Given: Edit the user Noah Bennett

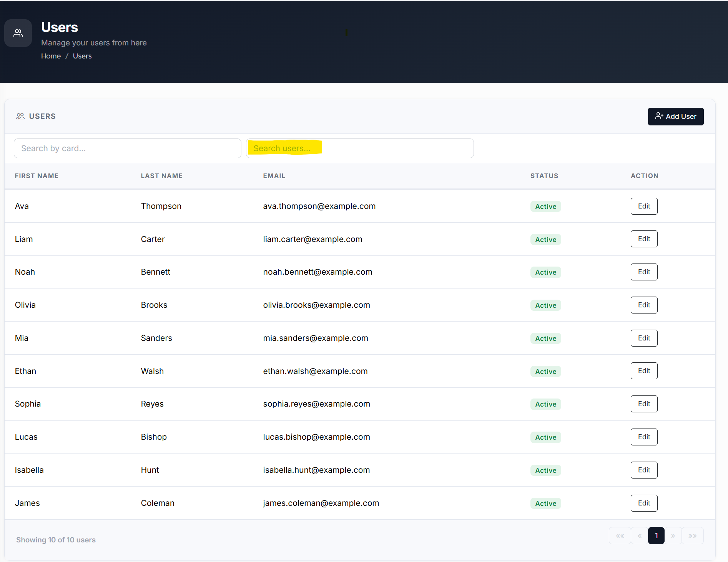Looking at the screenshot, I should pyautogui.click(x=644, y=272).
